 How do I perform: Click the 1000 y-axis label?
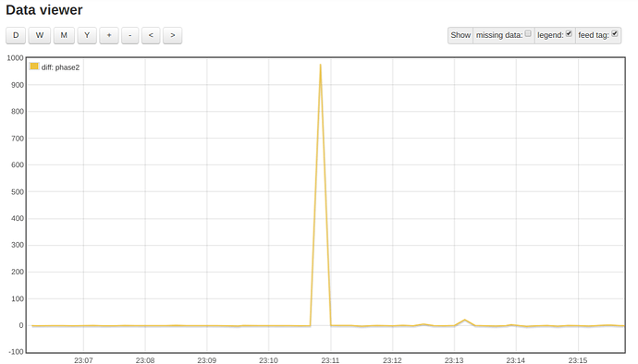click(15, 58)
